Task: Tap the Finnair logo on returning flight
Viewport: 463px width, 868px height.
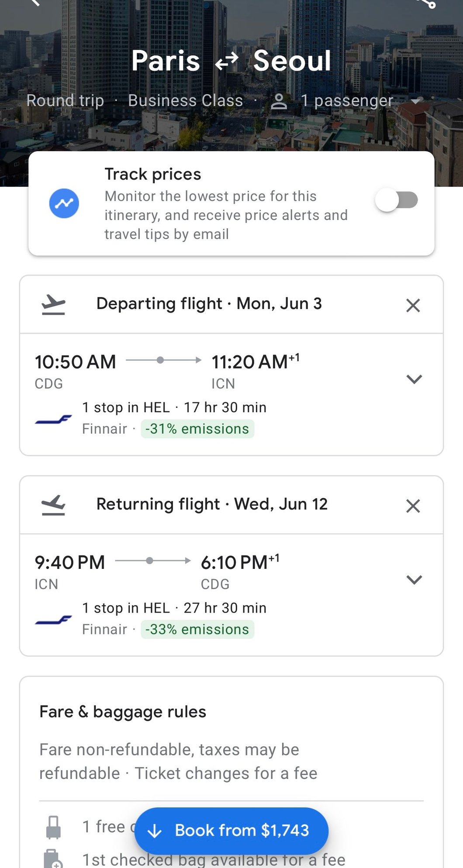Action: pyautogui.click(x=53, y=620)
